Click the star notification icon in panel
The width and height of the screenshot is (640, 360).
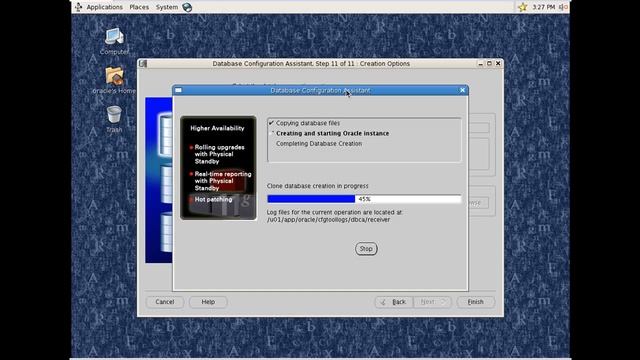coord(522,7)
